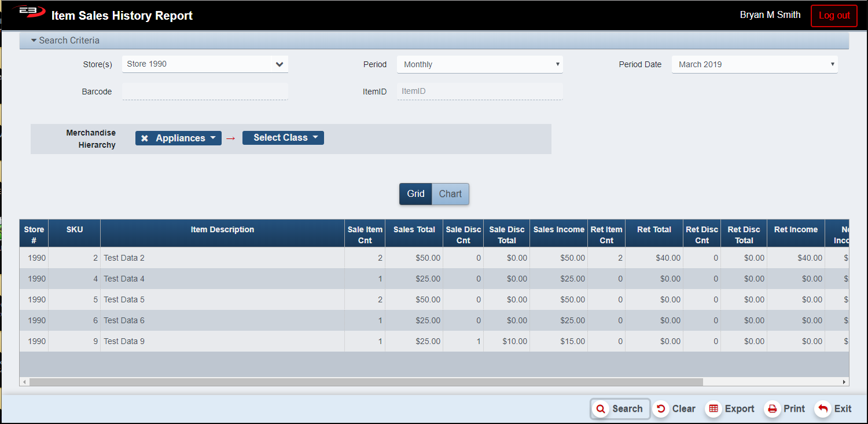Sort by Sales Total column header
868x424 pixels.
tap(414, 230)
